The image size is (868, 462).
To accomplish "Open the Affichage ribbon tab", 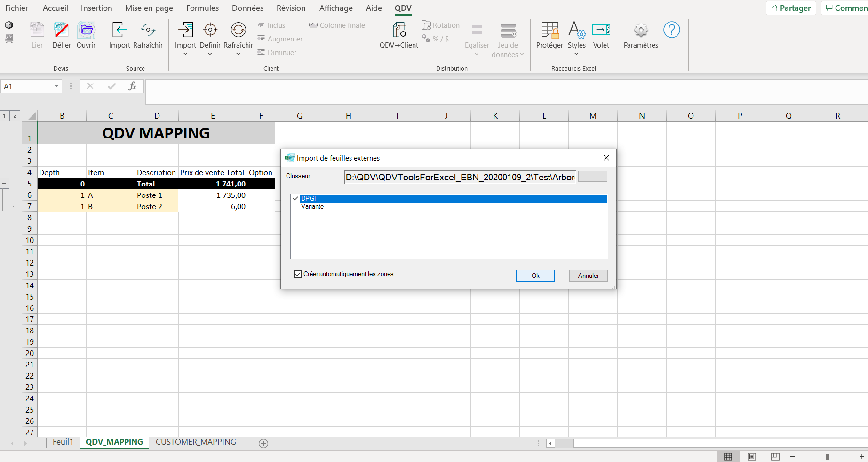I will (336, 8).
